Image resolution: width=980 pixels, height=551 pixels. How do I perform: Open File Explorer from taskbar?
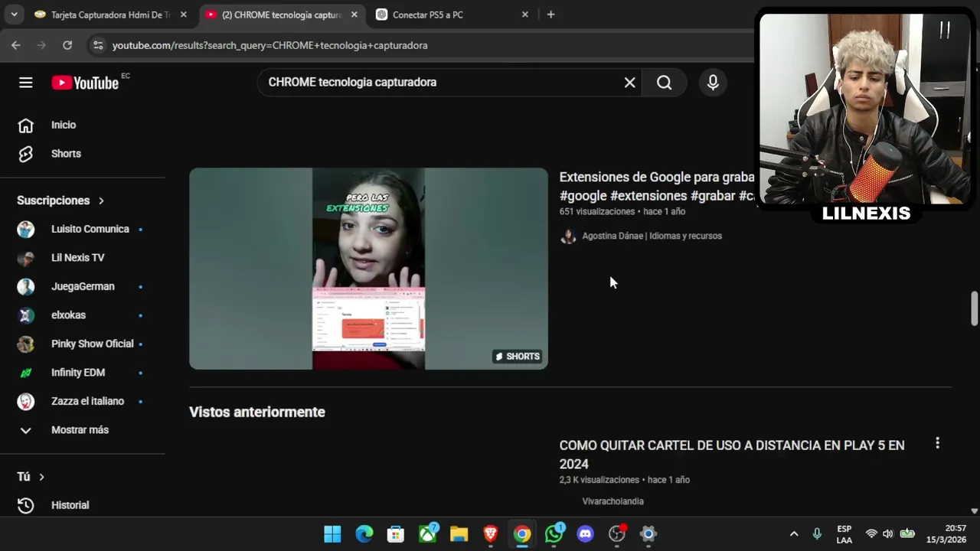459,534
